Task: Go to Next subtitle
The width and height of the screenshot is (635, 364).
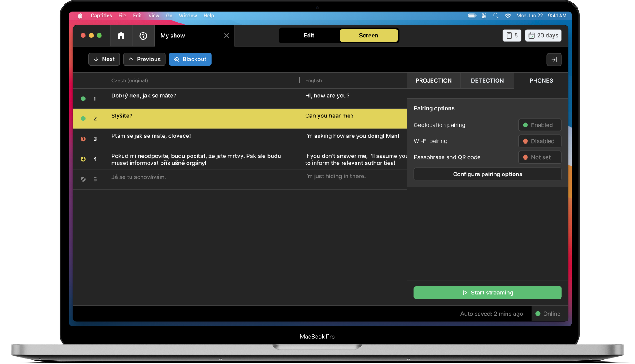Action: (104, 60)
